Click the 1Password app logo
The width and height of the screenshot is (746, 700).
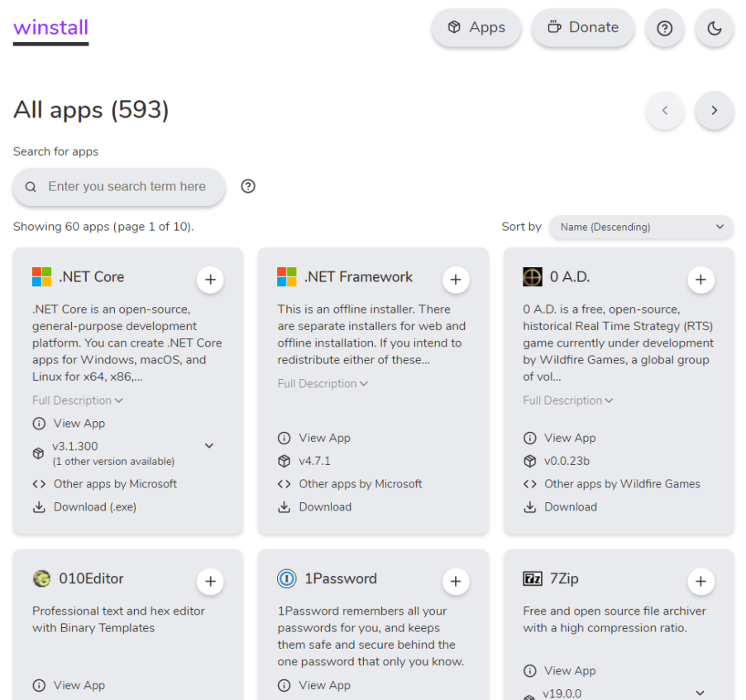tap(287, 578)
